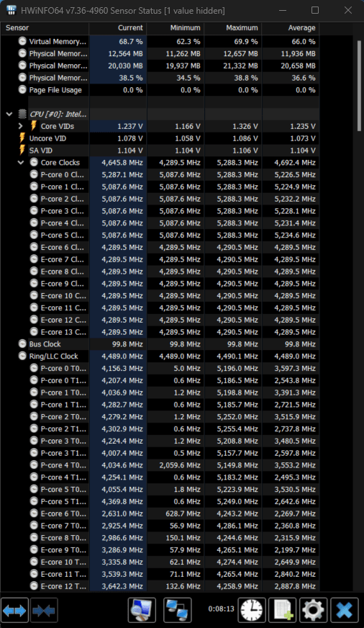Viewport: 364px width, 628px height.
Task: Click the expand layout arrows button
Action: [15, 610]
